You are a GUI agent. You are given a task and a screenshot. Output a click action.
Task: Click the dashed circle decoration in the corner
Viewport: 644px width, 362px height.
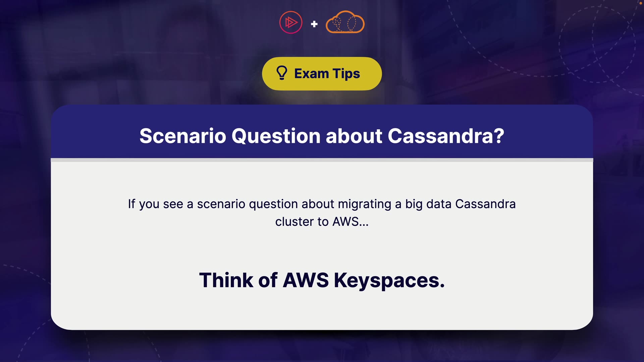coord(597,44)
